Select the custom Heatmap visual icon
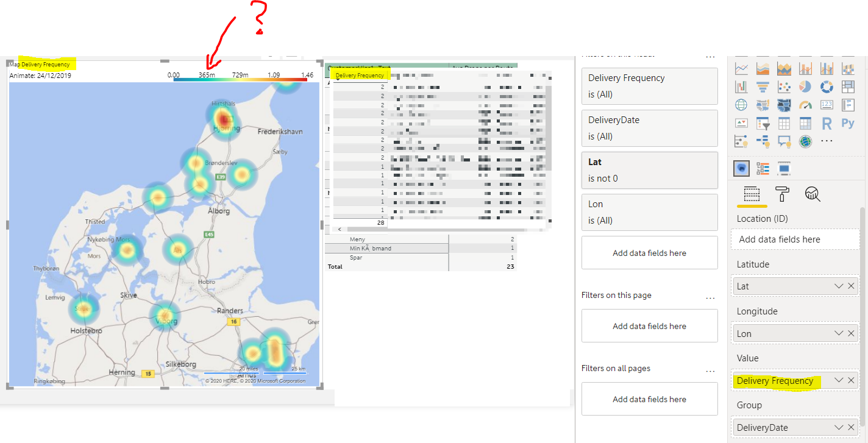This screenshot has width=868, height=443. [742, 168]
